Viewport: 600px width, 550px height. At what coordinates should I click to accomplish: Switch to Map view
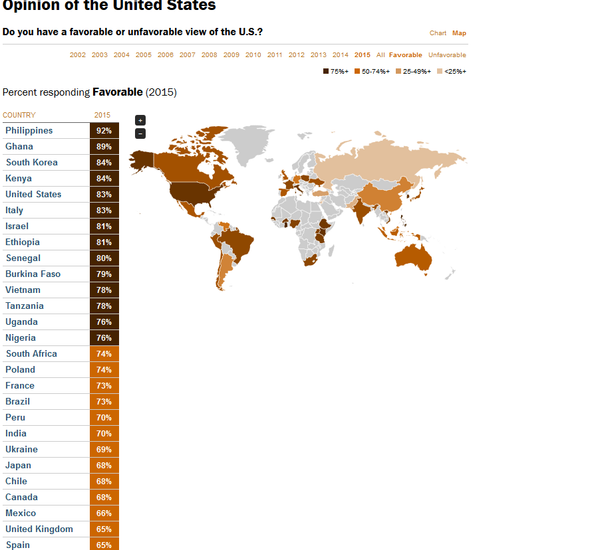(459, 33)
